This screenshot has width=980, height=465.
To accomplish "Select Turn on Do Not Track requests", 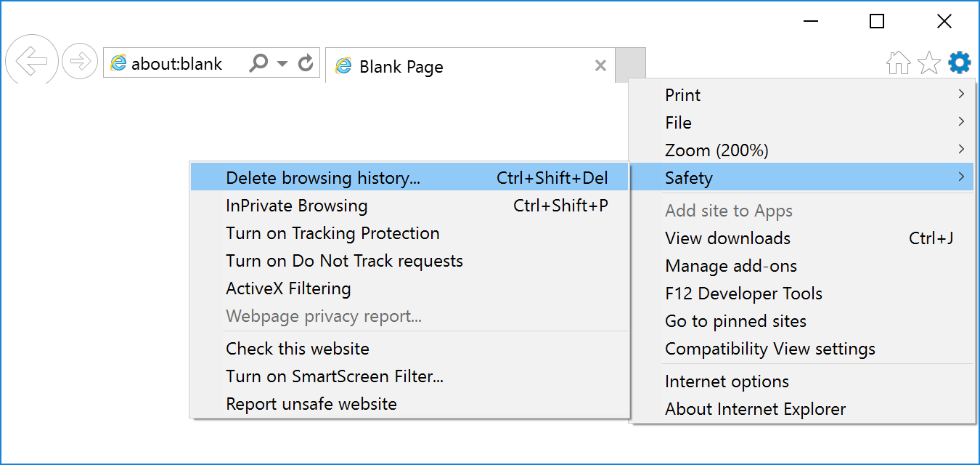I will 409,261.
